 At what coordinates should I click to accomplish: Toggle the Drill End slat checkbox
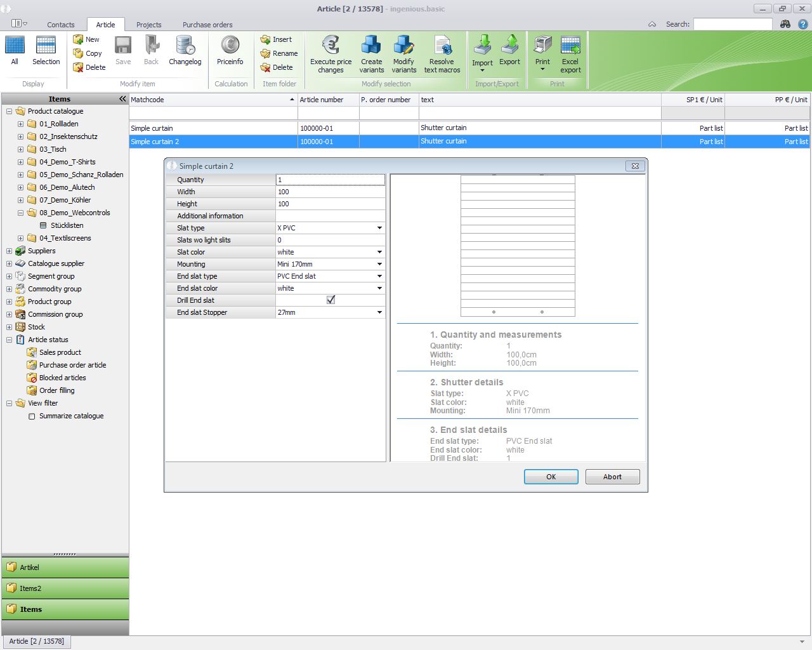coord(331,300)
